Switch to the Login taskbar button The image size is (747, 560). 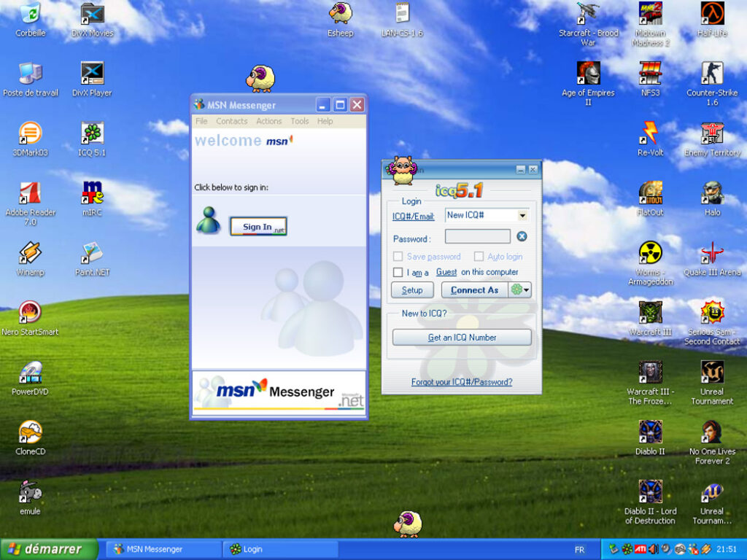[x=281, y=549]
